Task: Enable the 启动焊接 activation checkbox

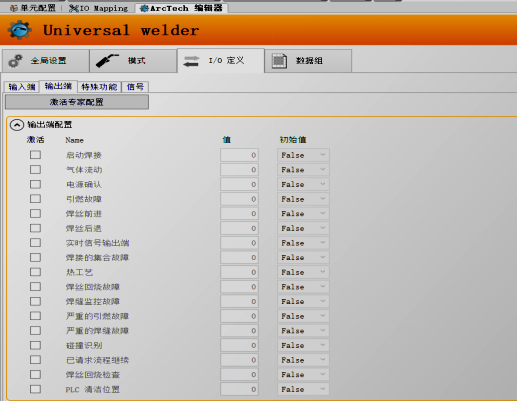Action: point(35,155)
